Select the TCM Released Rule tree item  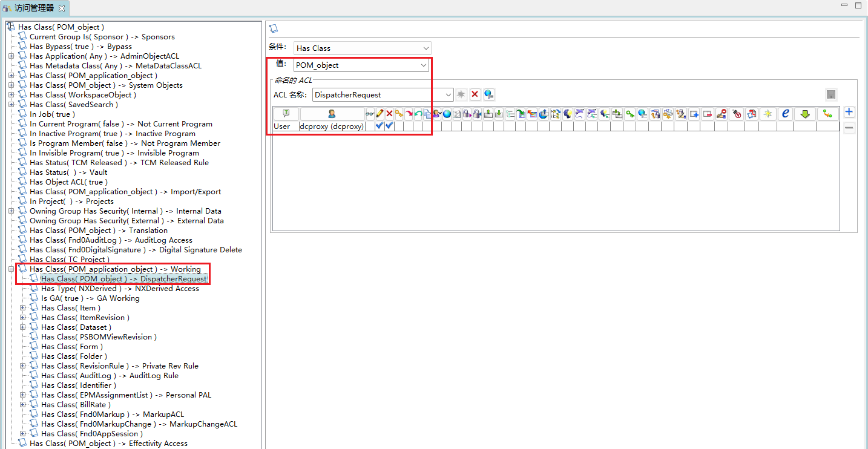[x=119, y=163]
